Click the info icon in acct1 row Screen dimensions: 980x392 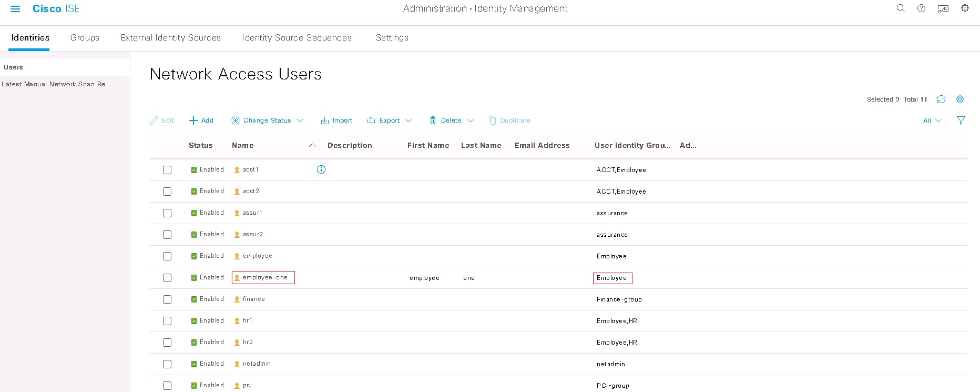tap(321, 169)
